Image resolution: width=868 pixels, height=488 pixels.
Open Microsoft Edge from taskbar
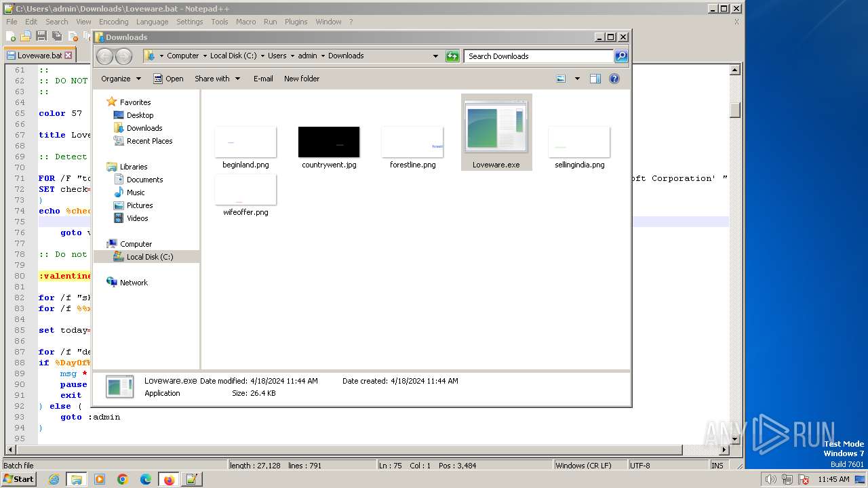coord(145,479)
